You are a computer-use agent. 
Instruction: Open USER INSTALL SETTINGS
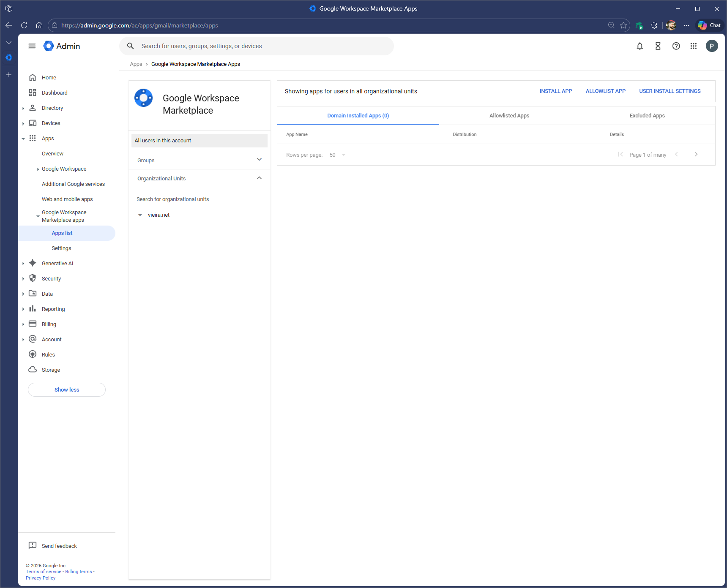pos(670,91)
